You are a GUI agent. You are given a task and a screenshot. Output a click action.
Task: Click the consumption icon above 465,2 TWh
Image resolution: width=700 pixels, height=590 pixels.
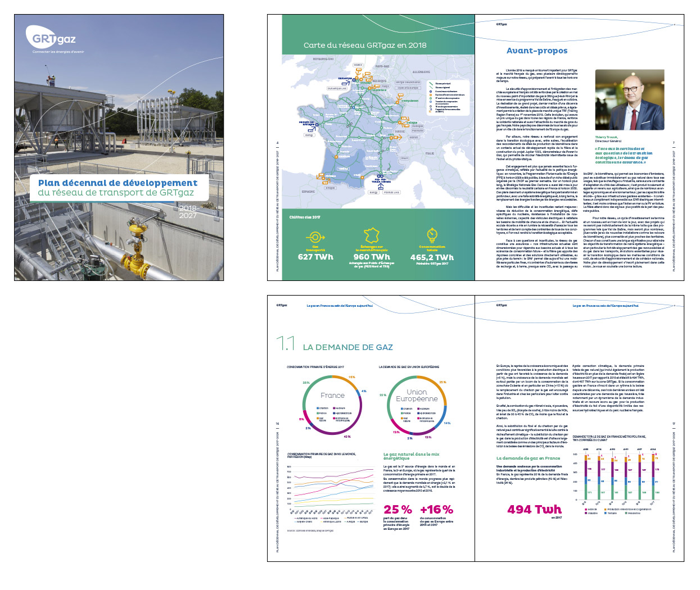click(432, 235)
